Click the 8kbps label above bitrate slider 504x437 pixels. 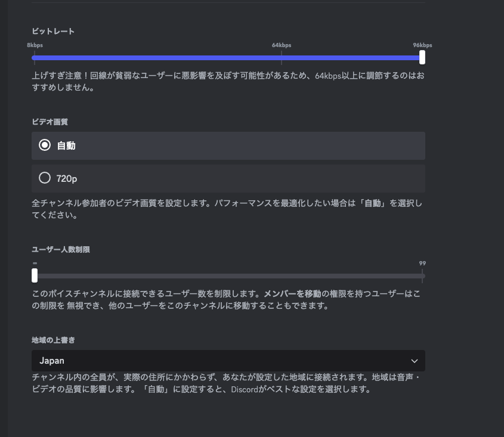tap(35, 45)
